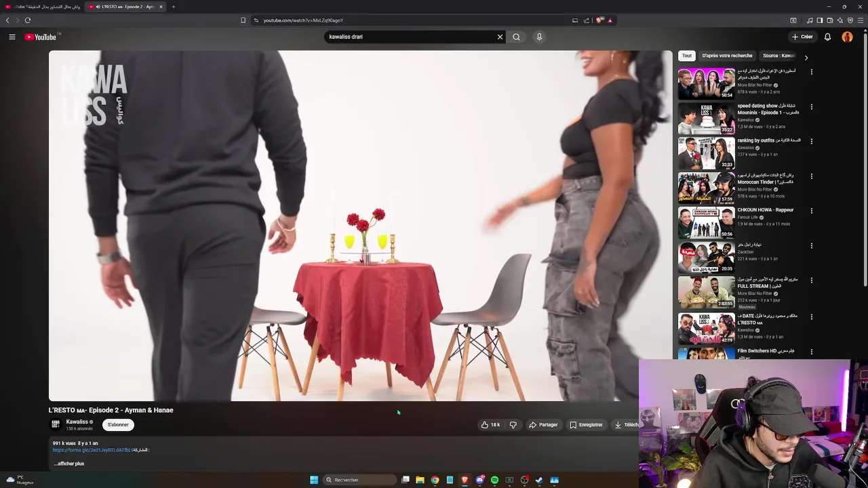Go back in the browser
868x488 pixels.
[x=7, y=20]
